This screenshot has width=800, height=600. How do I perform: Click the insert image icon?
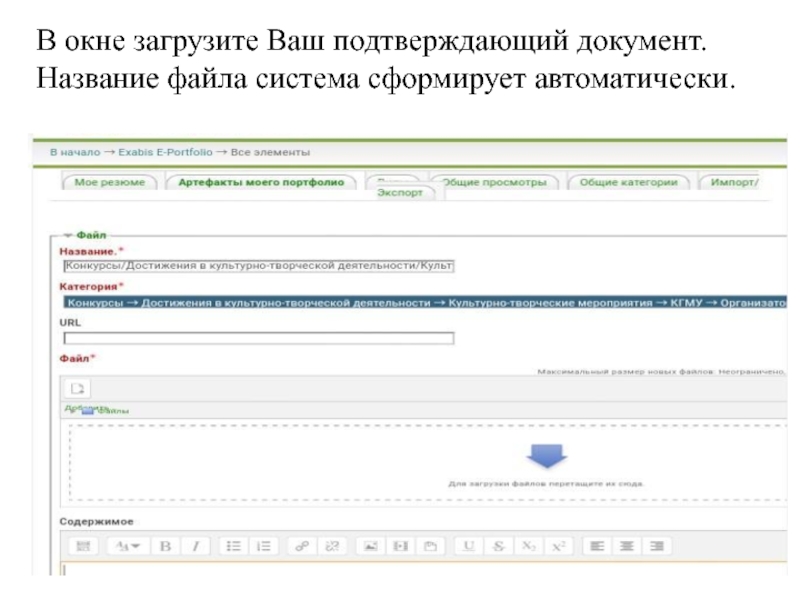click(369, 546)
